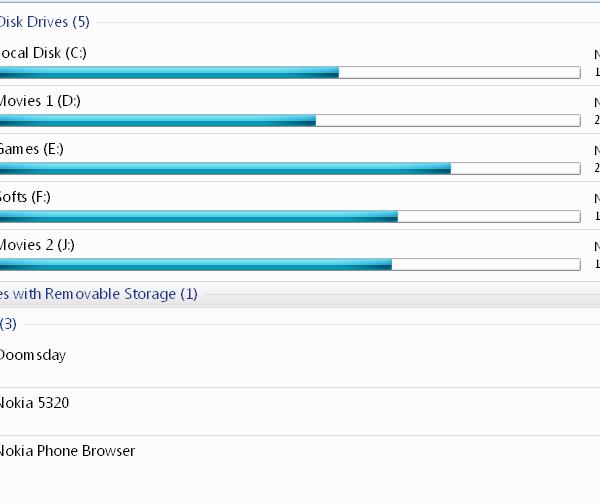Click the empty section of Movies 1 bar
Viewport: 600px width, 504px height.
[x=447, y=120]
